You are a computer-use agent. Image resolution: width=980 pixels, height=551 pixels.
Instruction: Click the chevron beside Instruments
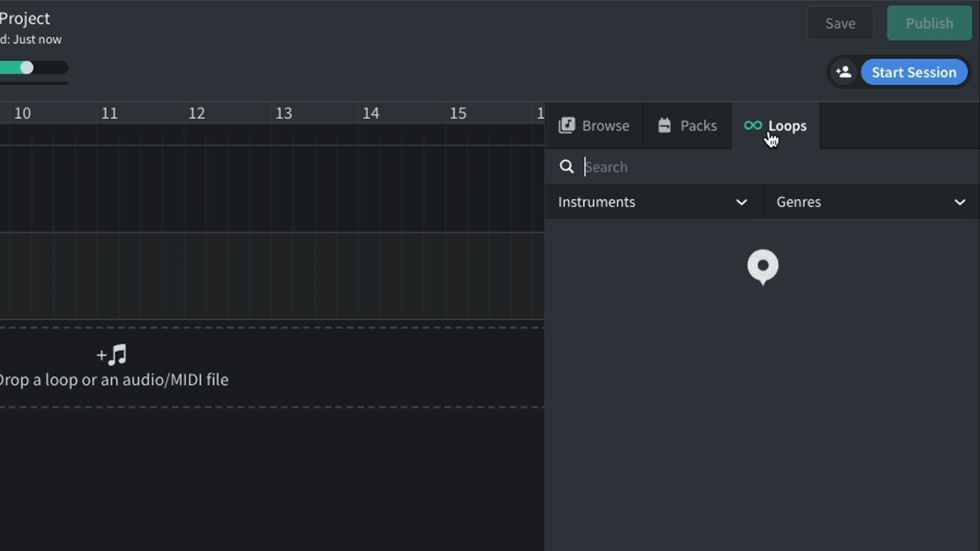(x=742, y=202)
